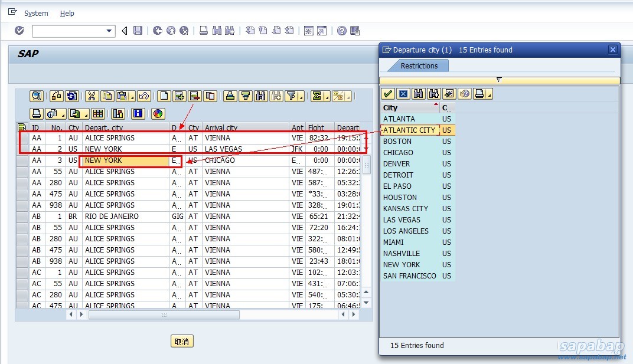This screenshot has height=364, width=633.
Task: Click the blue Information icon in grid toolbar
Action: coord(138,114)
